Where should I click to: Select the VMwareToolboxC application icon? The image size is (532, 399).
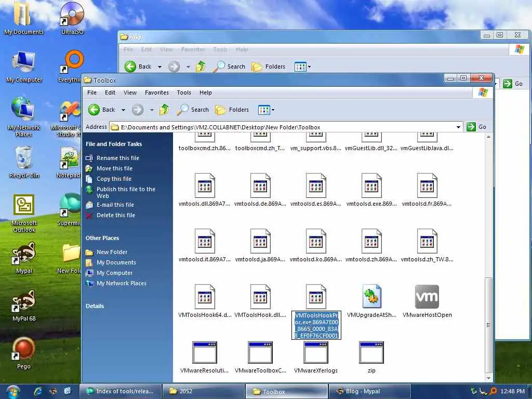tap(260, 353)
